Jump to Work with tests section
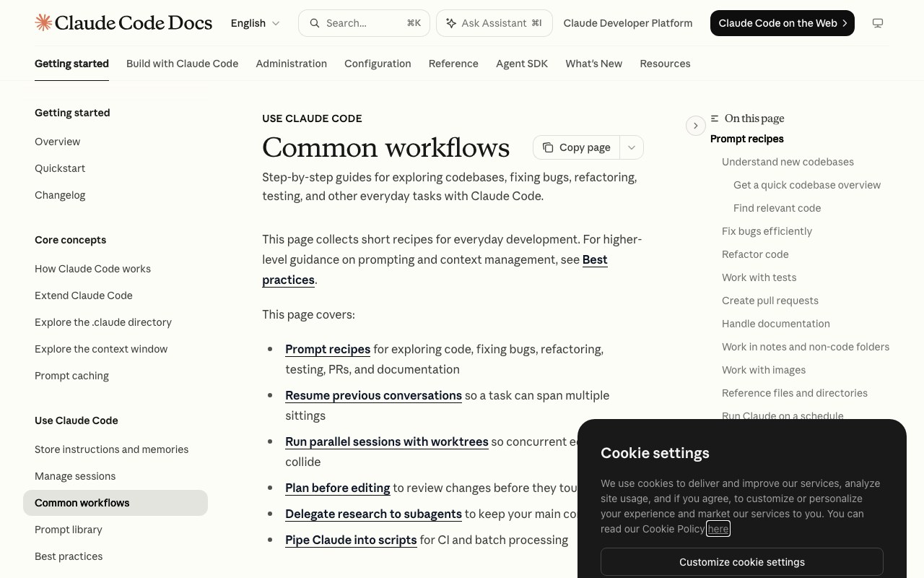Screen dimensions: 924x578 759,277
